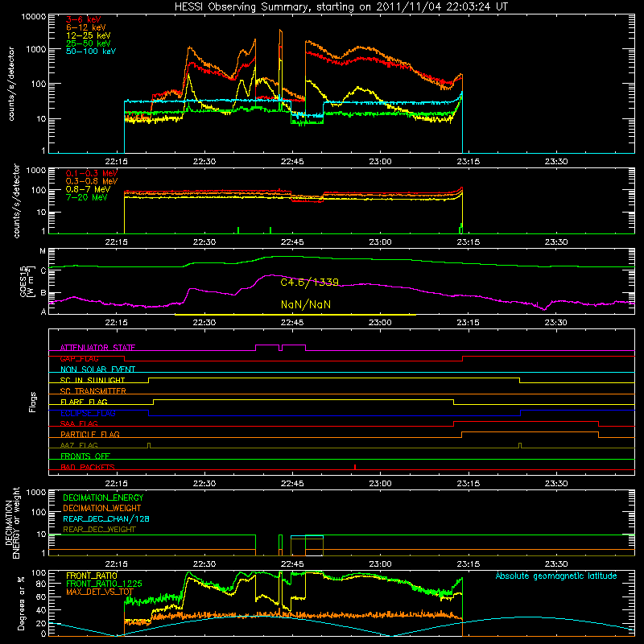The image size is (644, 644).
Task: Click the vertical Flags axis title
Action: 33,402
